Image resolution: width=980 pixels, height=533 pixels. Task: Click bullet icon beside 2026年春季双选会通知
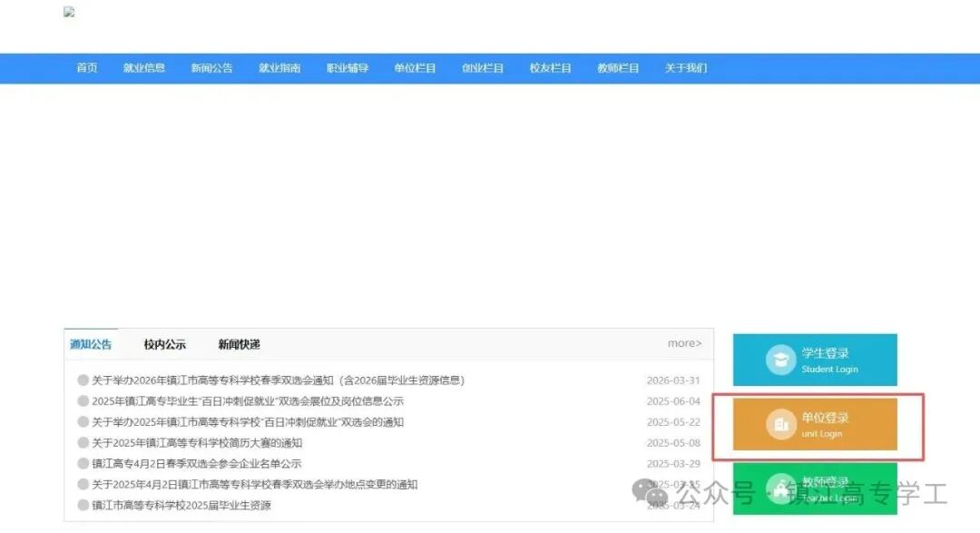click(x=83, y=380)
